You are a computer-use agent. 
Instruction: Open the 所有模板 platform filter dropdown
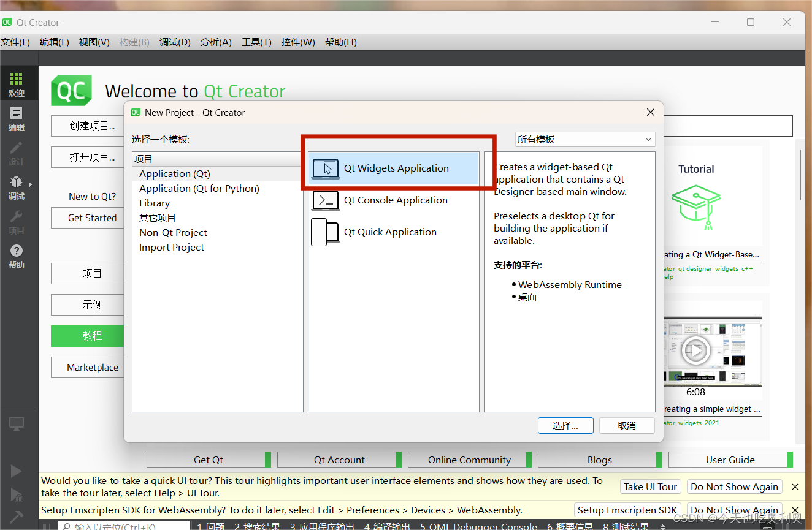pyautogui.click(x=585, y=139)
